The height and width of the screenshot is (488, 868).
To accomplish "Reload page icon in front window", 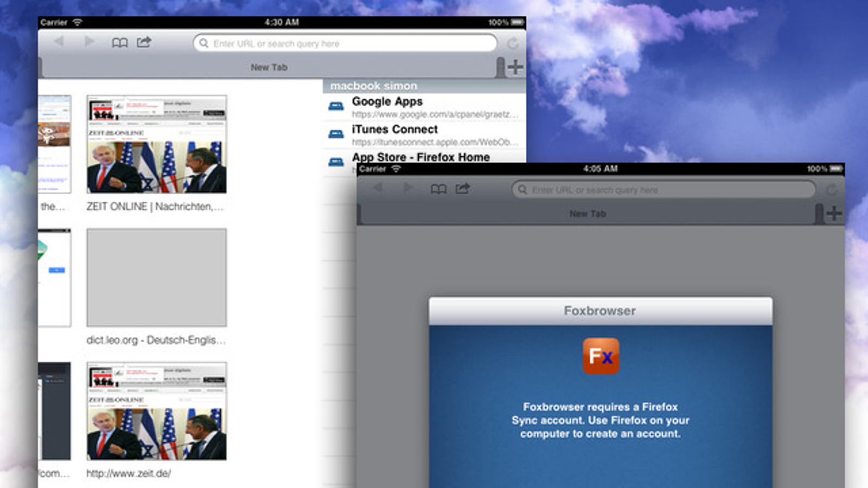I will click(x=831, y=190).
